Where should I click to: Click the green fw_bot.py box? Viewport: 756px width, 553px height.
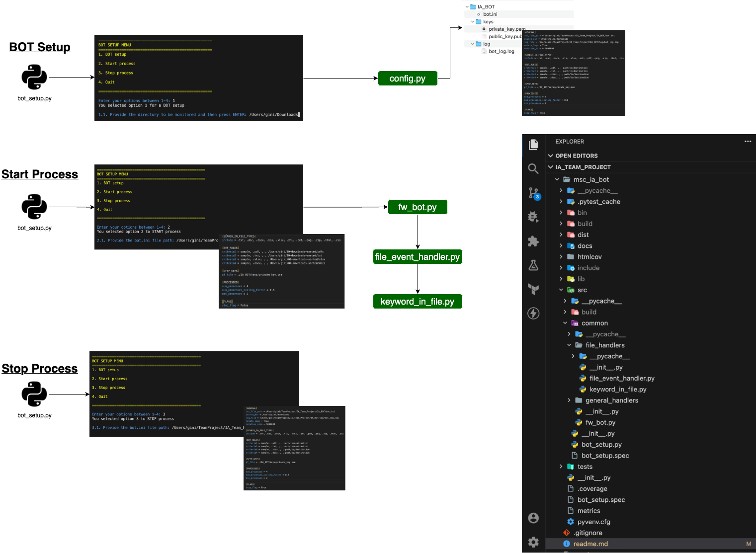pyautogui.click(x=418, y=207)
